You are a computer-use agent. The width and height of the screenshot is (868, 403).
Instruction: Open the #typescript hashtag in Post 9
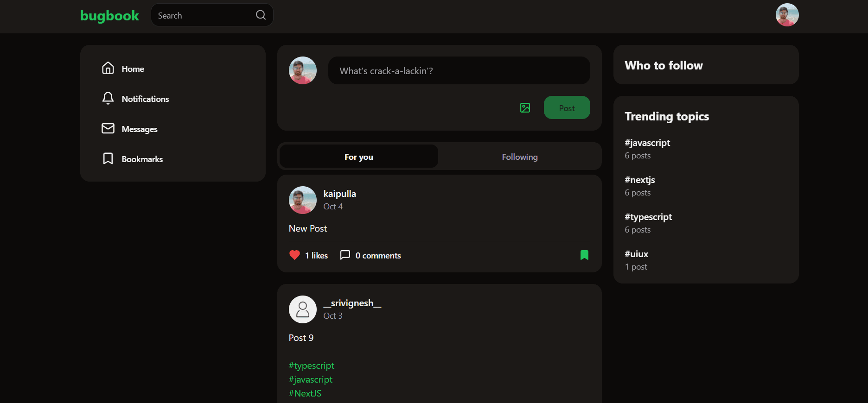311,365
